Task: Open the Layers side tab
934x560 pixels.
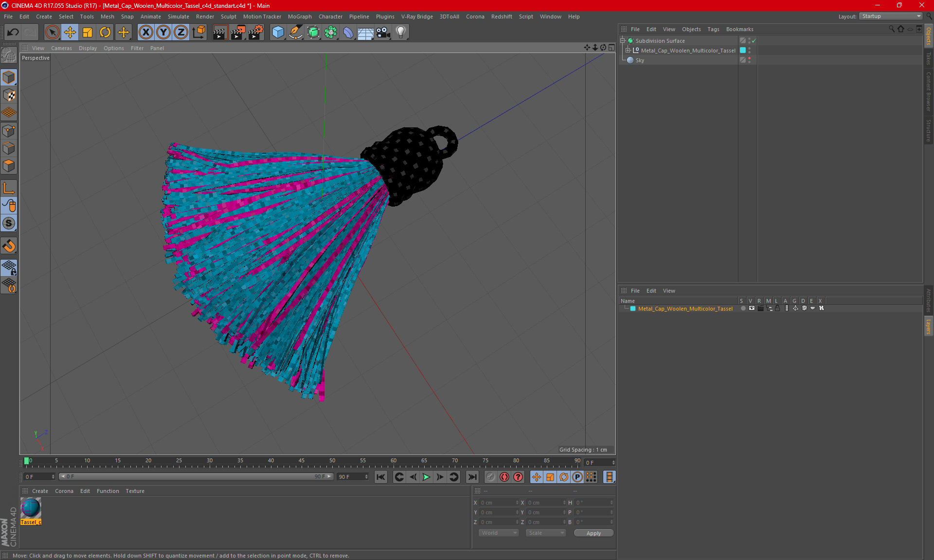Action: pyautogui.click(x=929, y=327)
